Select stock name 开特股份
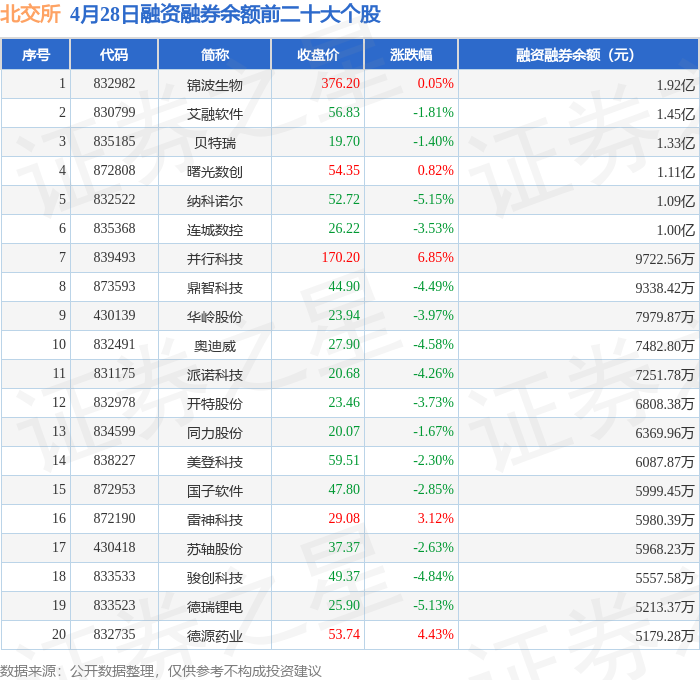Viewport: 700px width, 680px height. click(x=215, y=404)
